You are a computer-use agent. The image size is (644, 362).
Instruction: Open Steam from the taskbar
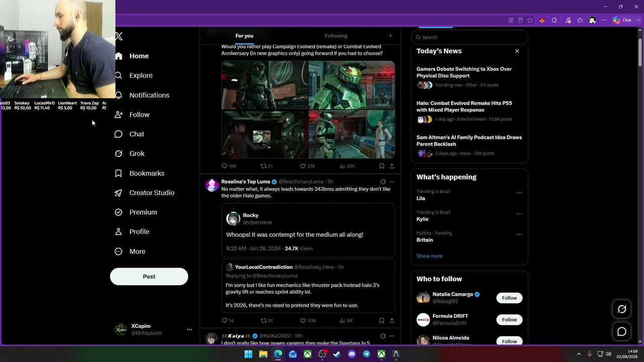(x=337, y=354)
